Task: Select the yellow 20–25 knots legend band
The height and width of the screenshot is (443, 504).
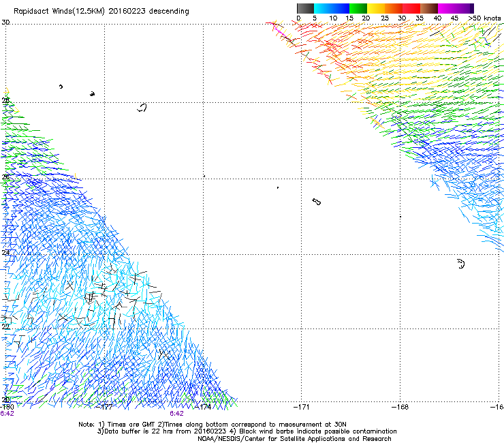Action: pos(376,8)
